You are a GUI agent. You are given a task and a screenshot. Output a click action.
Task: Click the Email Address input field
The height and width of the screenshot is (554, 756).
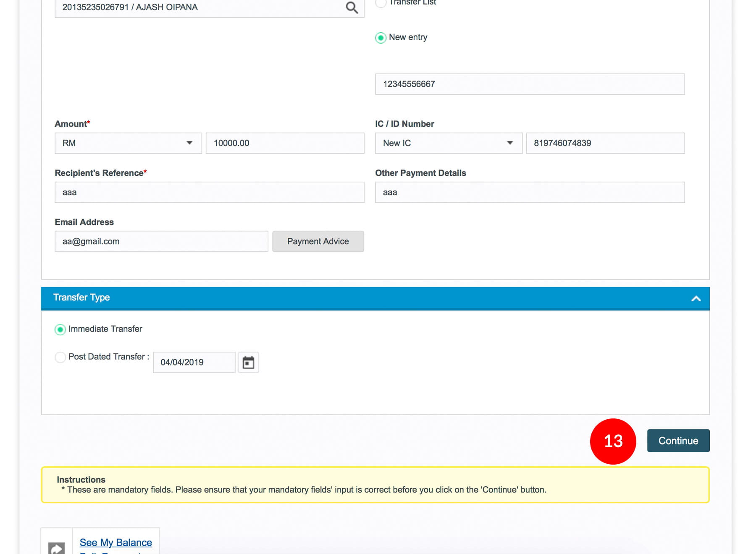coord(161,241)
